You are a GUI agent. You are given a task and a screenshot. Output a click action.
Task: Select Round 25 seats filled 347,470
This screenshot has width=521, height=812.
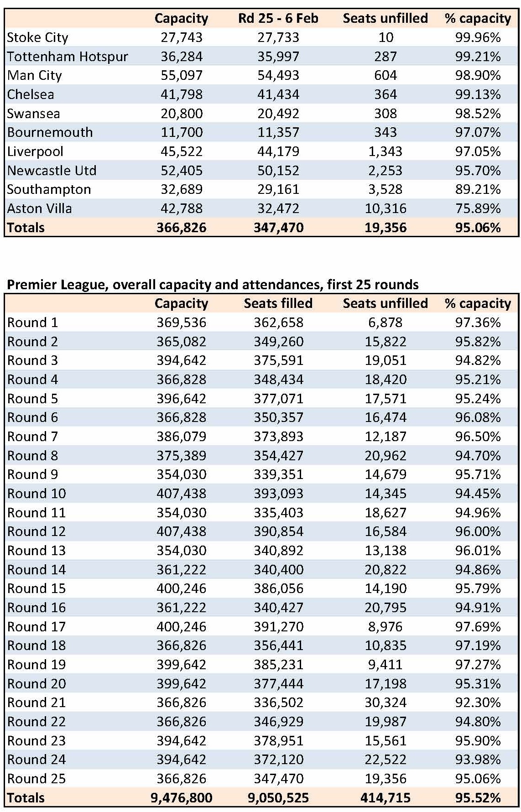click(278, 779)
